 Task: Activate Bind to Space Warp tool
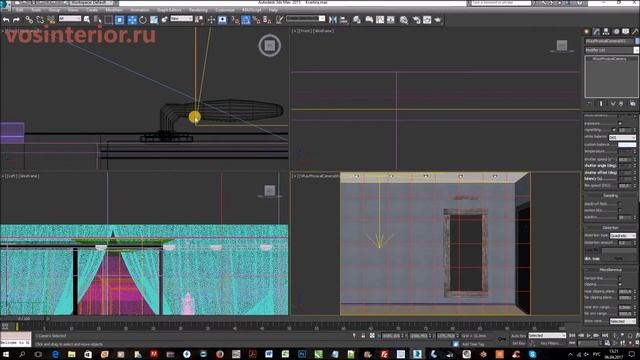click(51, 20)
